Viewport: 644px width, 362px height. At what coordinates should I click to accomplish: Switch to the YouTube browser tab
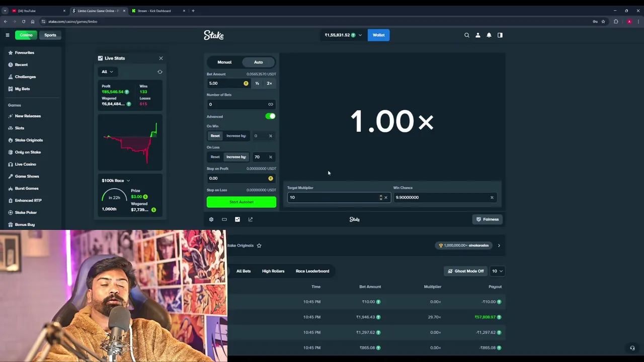pyautogui.click(x=38, y=11)
